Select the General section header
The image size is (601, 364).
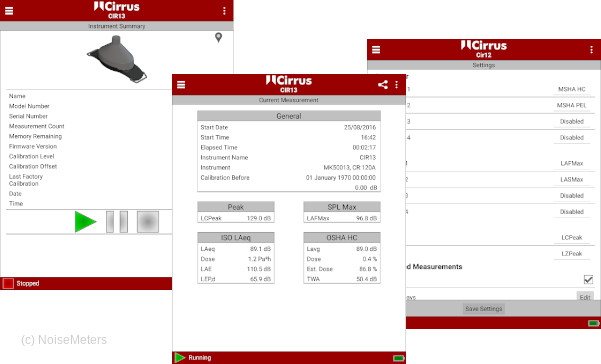289,116
